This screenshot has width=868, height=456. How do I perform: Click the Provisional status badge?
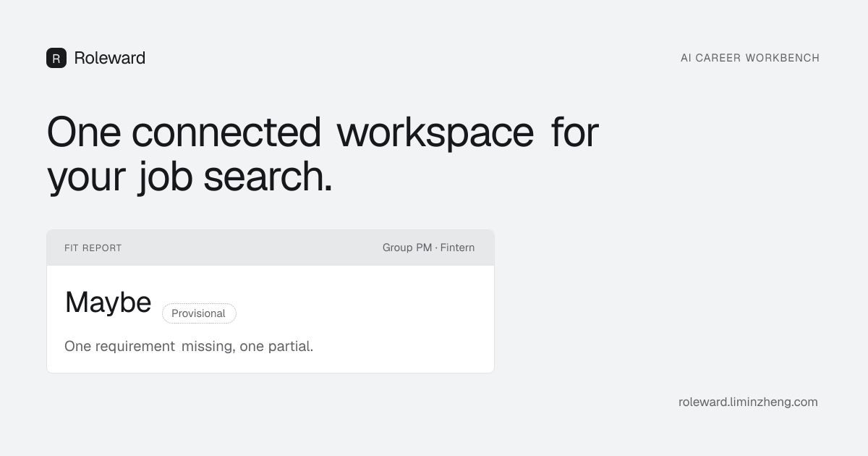pyautogui.click(x=199, y=313)
